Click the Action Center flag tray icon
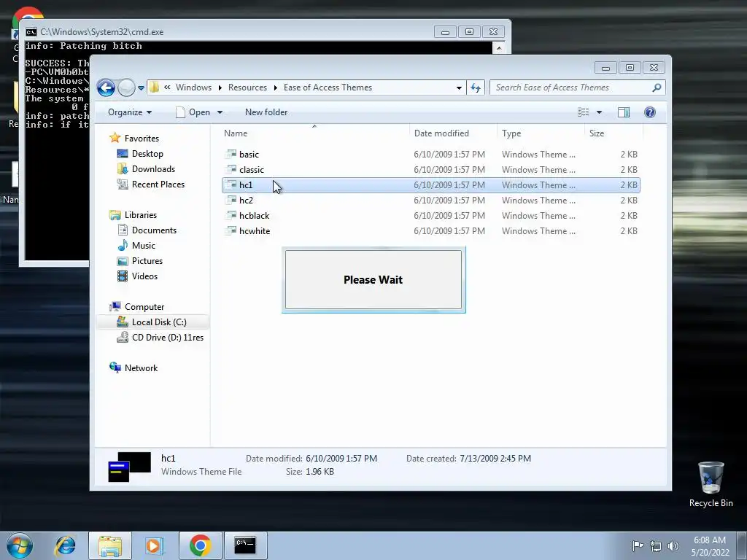The width and height of the screenshot is (747, 560). (x=638, y=545)
